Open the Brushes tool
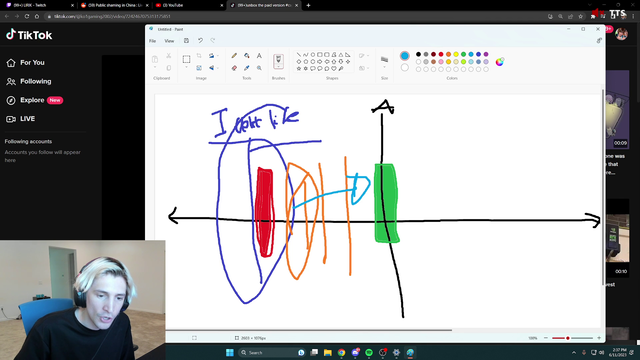The height and width of the screenshot is (360, 640). coord(278,61)
